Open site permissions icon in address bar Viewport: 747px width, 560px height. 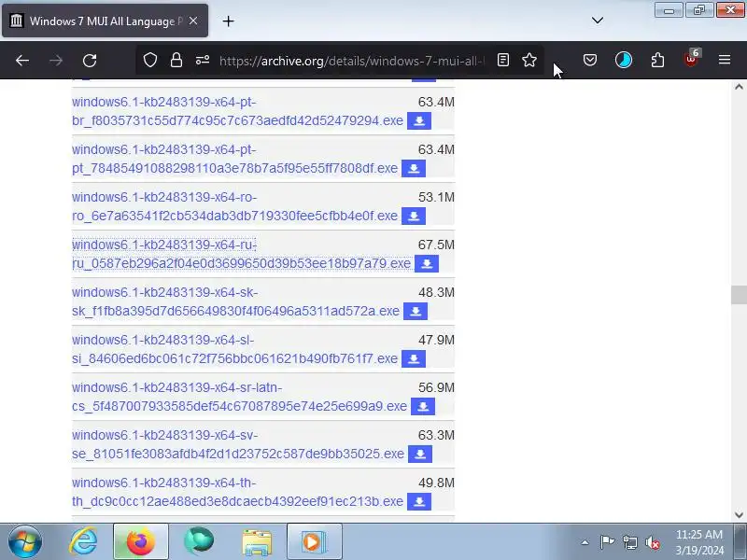point(203,60)
